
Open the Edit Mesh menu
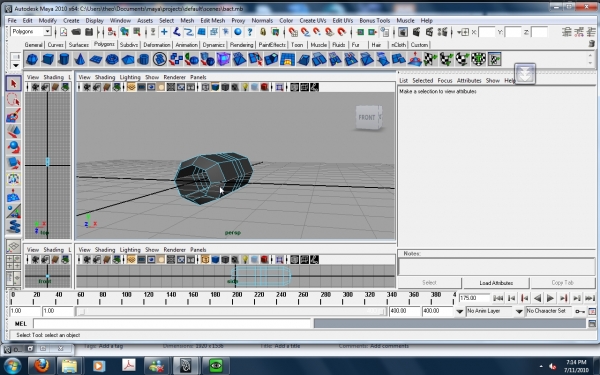(212, 21)
